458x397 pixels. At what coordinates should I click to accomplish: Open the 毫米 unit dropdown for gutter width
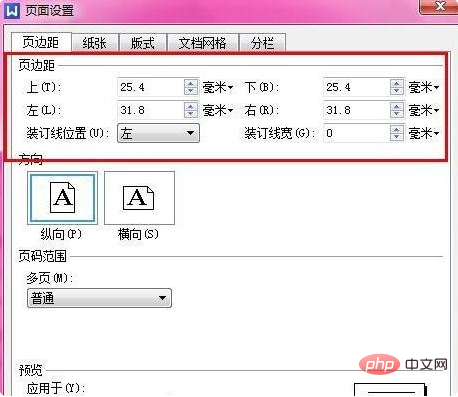click(x=424, y=133)
